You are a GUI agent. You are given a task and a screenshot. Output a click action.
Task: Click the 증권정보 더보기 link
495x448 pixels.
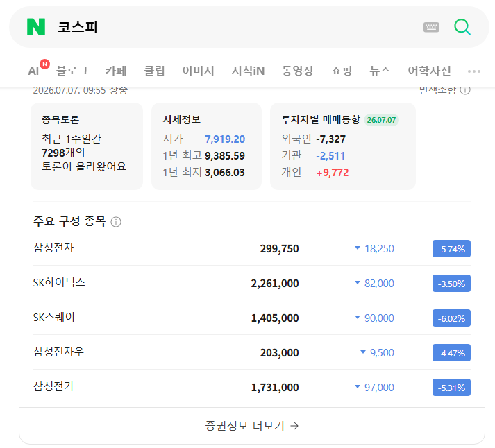pyautogui.click(x=252, y=426)
